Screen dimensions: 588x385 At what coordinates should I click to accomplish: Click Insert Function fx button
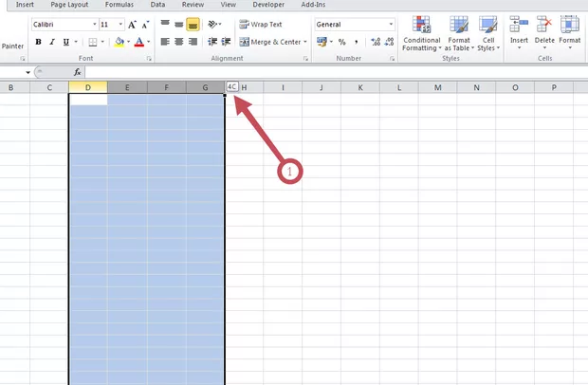pos(77,72)
